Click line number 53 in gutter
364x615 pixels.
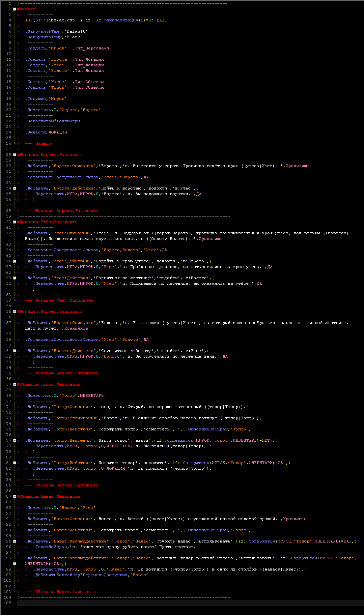click(9, 300)
